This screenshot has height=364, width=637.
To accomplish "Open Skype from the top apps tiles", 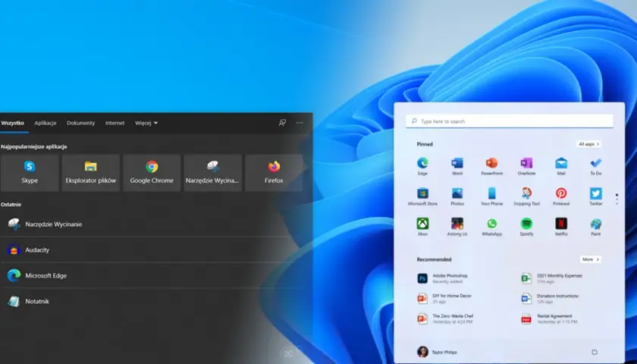I will [x=30, y=173].
